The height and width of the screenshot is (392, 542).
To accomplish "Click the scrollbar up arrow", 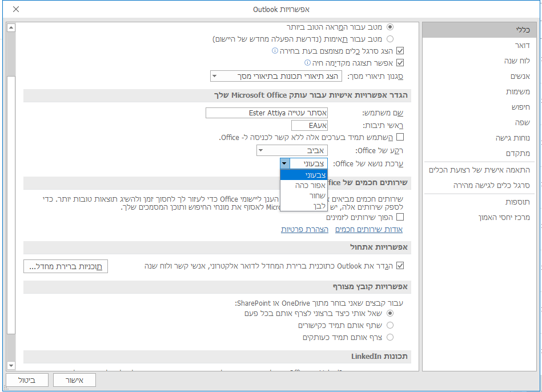I will [11, 27].
